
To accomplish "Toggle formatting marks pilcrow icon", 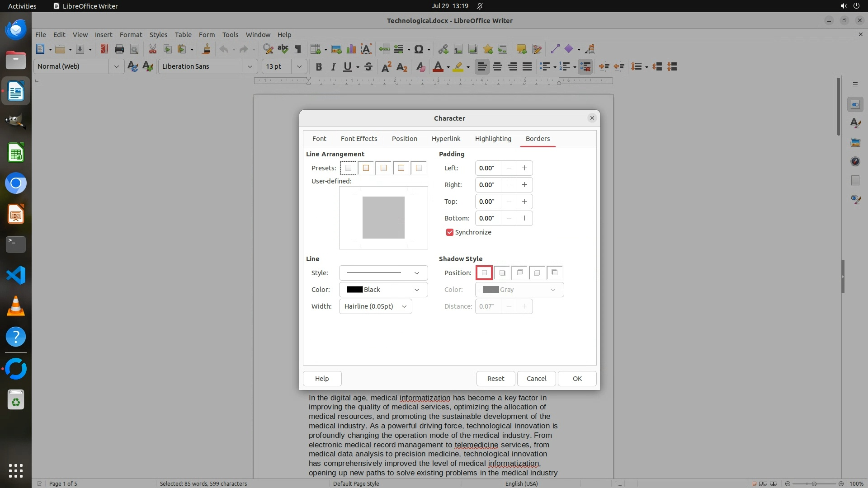I will [x=298, y=49].
